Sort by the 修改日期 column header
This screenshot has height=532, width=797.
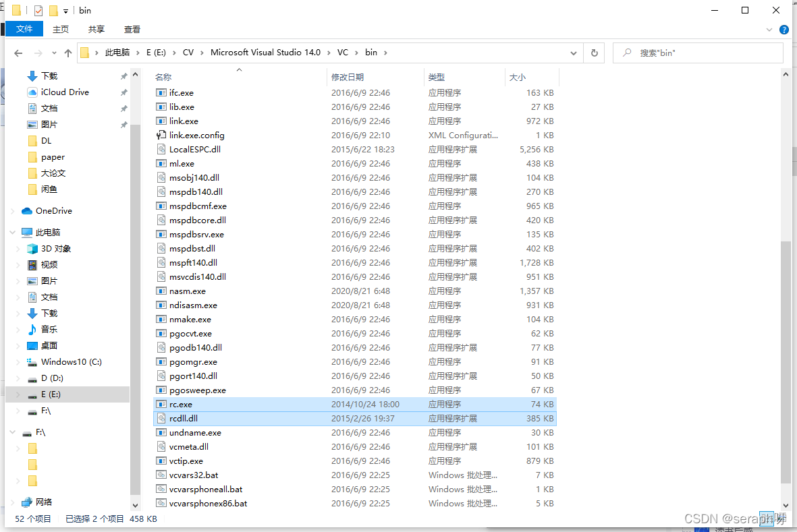376,77
